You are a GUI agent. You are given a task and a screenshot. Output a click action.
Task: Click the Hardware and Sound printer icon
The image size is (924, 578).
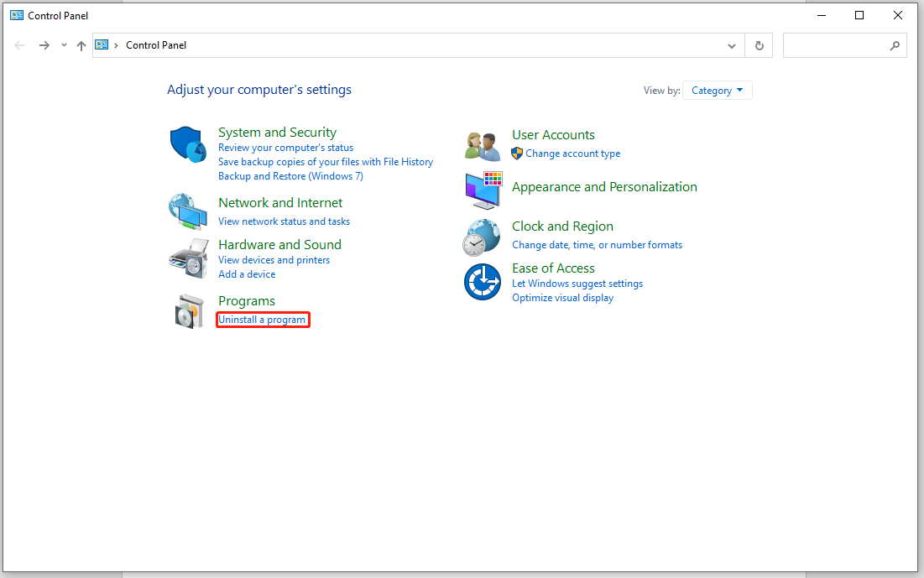click(187, 257)
